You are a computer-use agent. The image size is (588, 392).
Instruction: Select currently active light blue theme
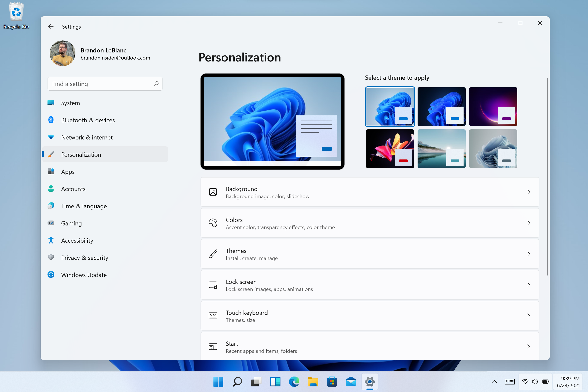(x=390, y=106)
